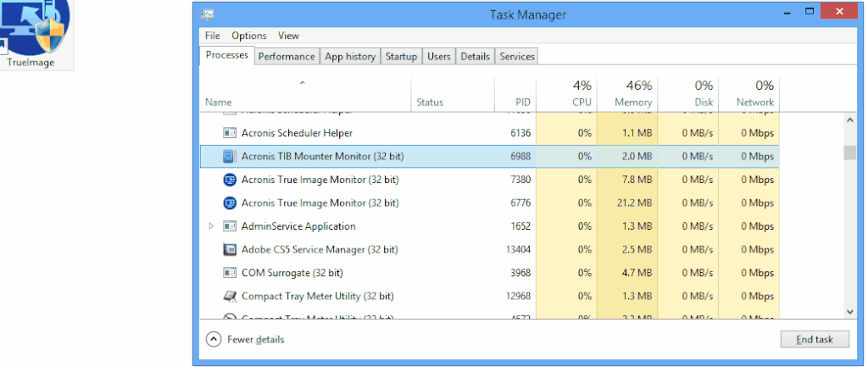This screenshot has width=868, height=367.
Task: Select the Processes tab
Action: pyautogui.click(x=227, y=55)
